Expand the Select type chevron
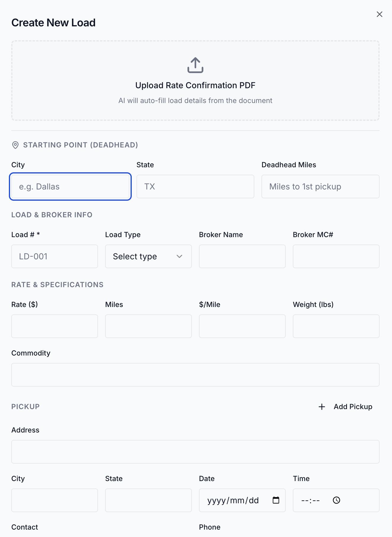Viewport: 392px width, 537px height. (179, 256)
